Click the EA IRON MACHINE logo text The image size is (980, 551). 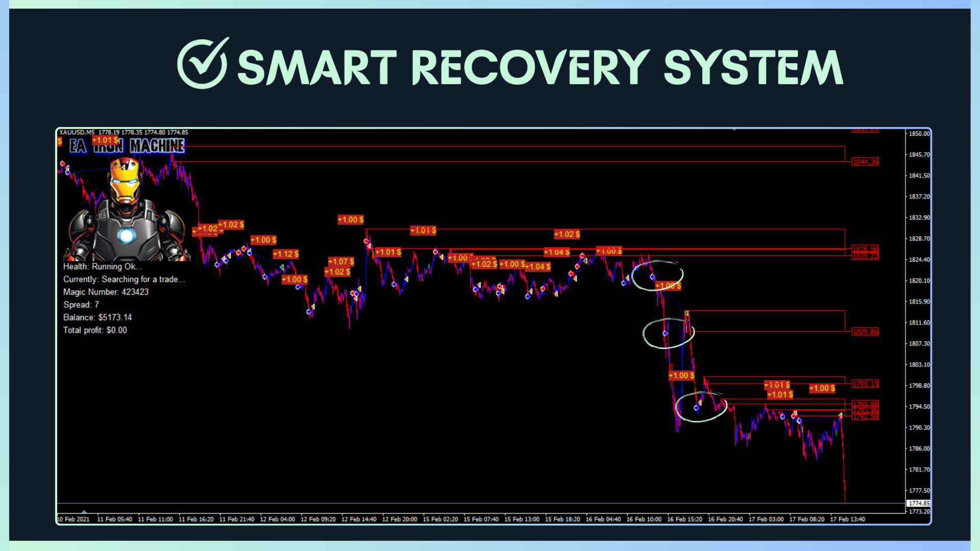(x=127, y=146)
